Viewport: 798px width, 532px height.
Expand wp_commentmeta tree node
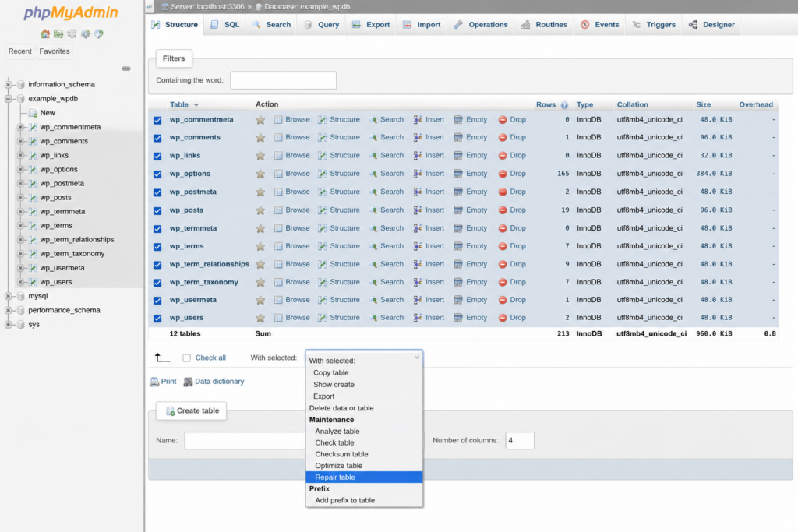tap(20, 127)
